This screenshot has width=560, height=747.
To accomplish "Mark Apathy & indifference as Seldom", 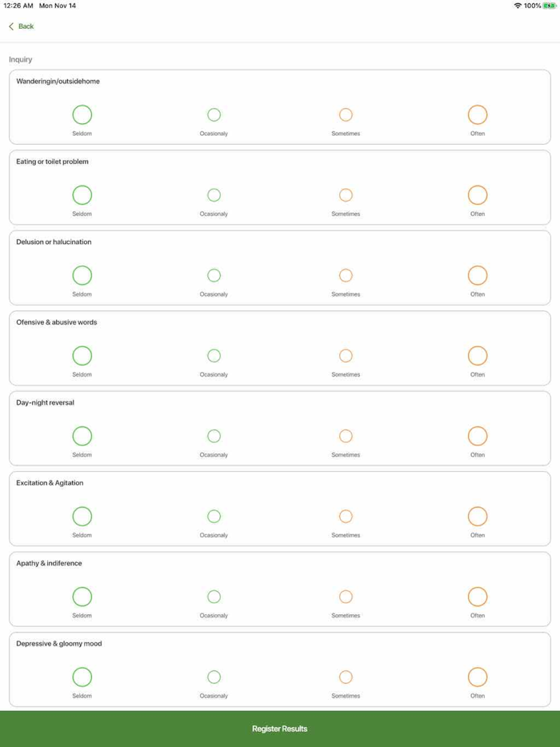I will (82, 597).
